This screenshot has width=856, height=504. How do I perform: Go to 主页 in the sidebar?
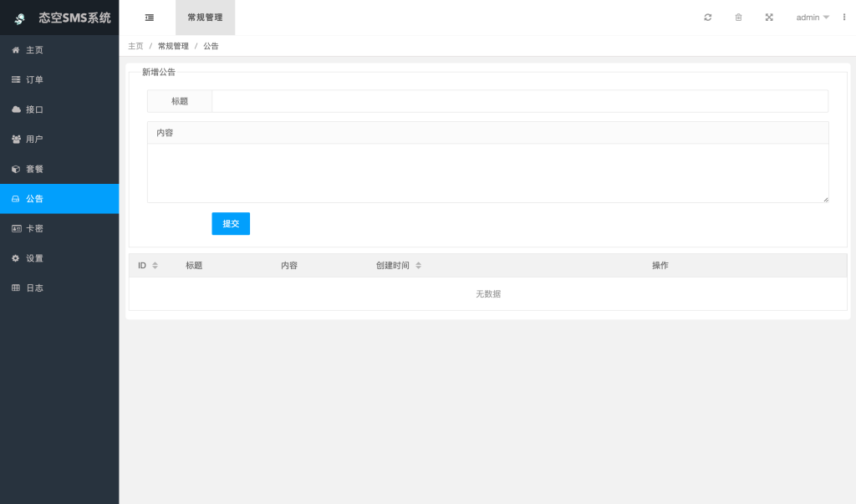click(x=34, y=50)
